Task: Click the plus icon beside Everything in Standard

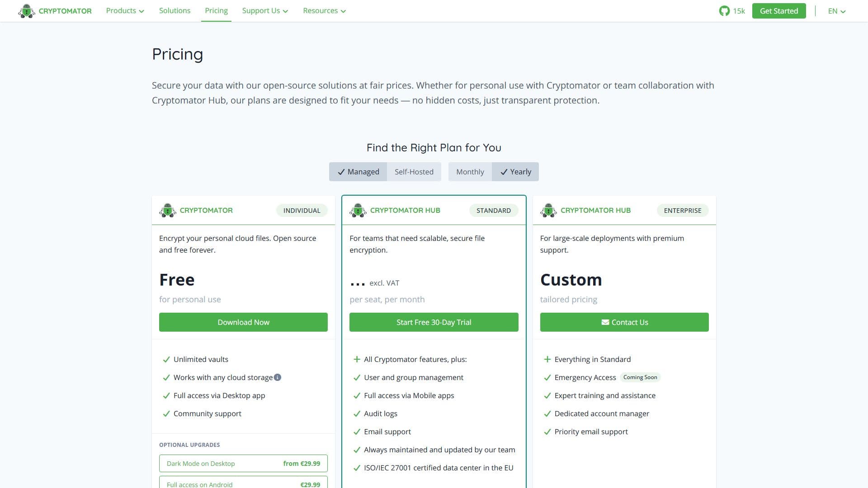Action: (547, 360)
